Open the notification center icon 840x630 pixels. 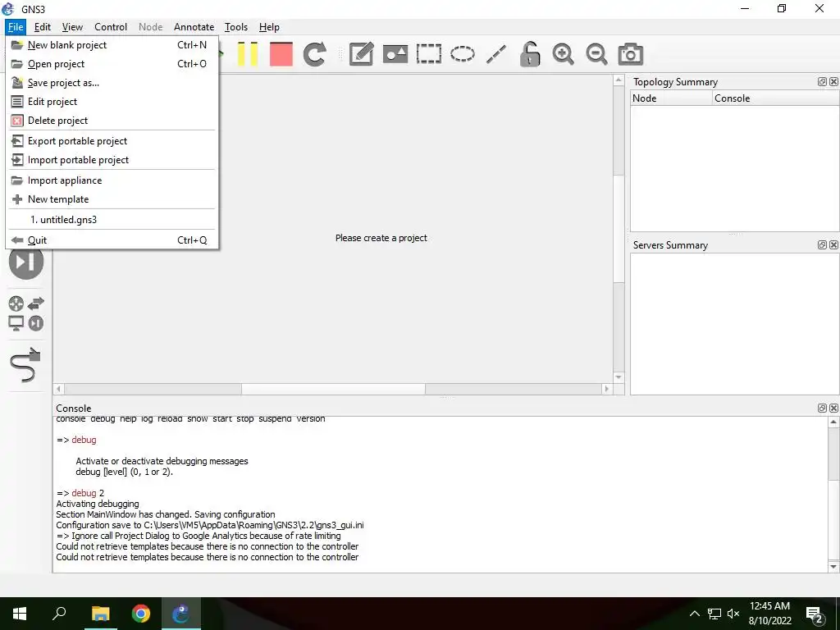(815, 615)
